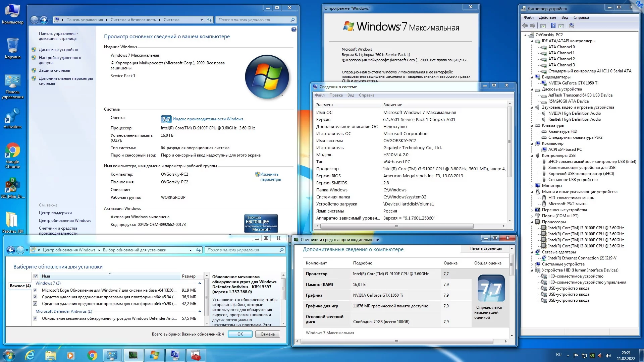Uncheck the Windows Defender Antivirus definition update
The height and width of the screenshot is (362, 644).
(x=35, y=318)
